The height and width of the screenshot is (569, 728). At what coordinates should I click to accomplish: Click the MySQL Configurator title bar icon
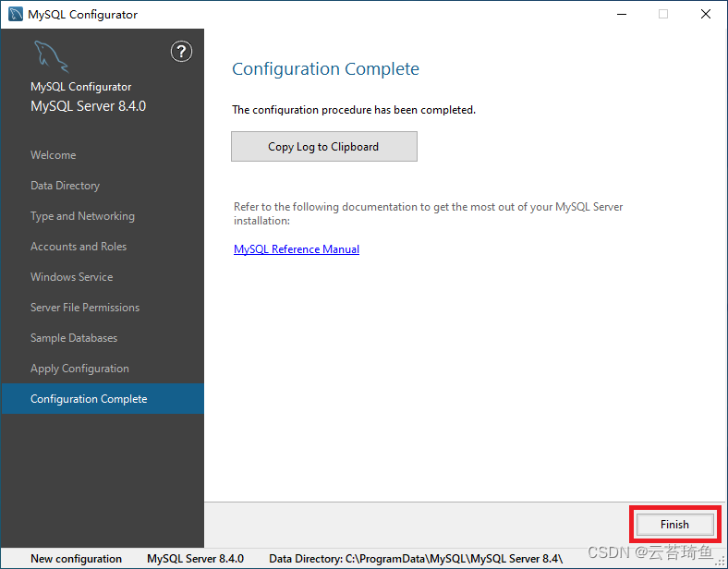(x=16, y=15)
